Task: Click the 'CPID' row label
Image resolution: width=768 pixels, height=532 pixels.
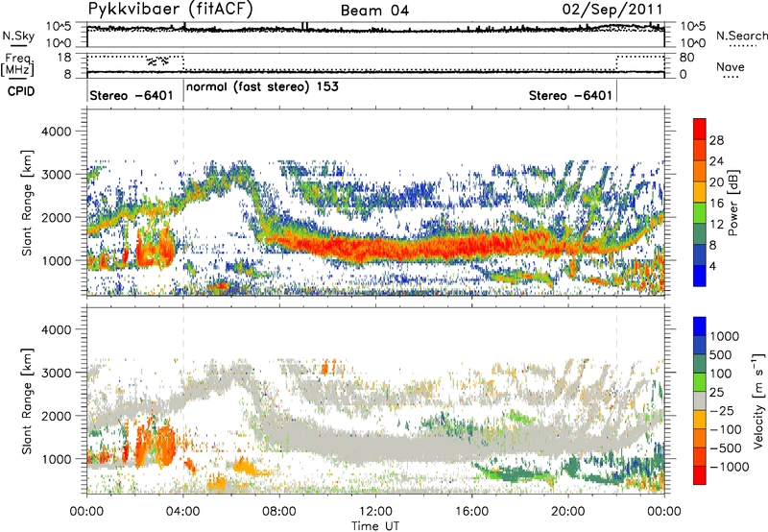Action: pyautogui.click(x=21, y=91)
